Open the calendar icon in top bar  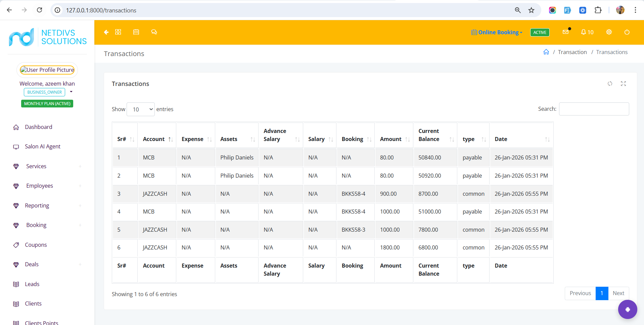click(x=136, y=32)
